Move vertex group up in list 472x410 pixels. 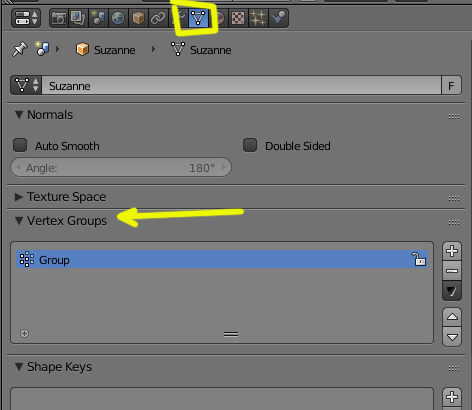(452, 317)
